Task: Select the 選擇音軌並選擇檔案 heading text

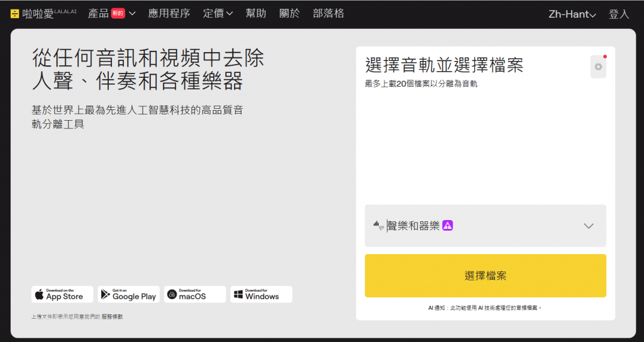Action: [445, 65]
